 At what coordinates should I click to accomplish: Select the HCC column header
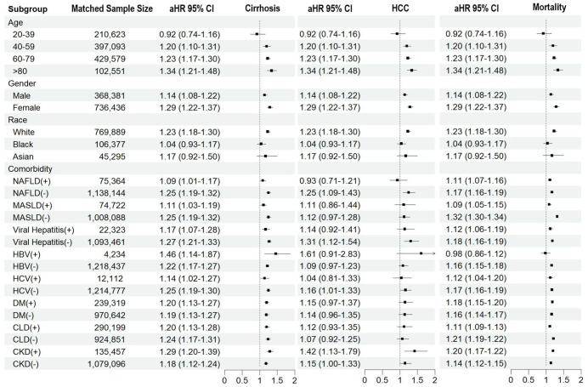point(399,9)
